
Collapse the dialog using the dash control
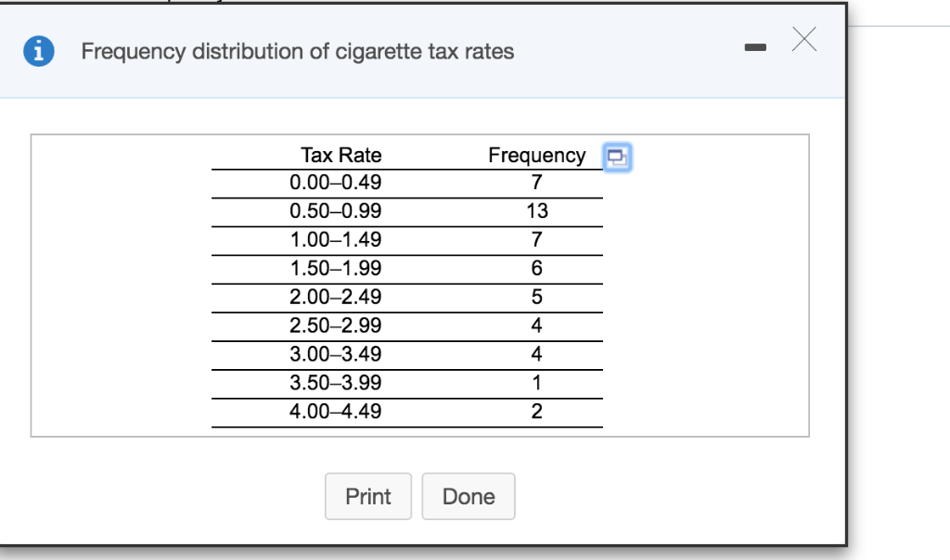755,45
